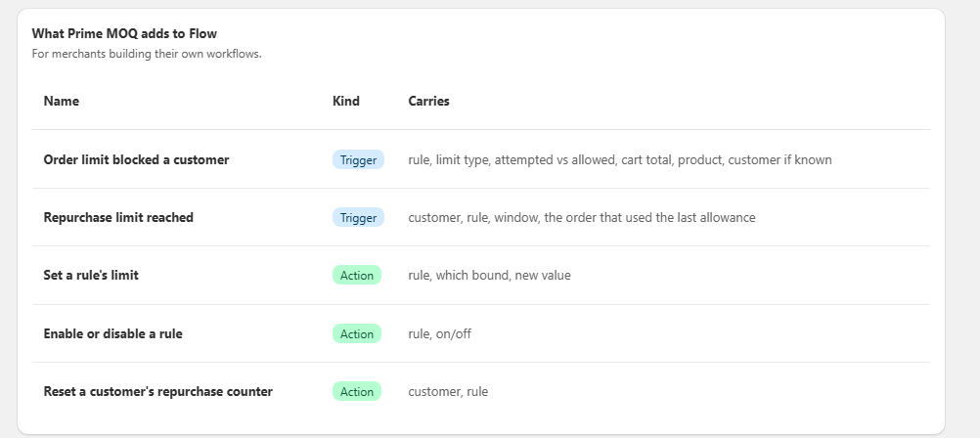The height and width of the screenshot is (438, 980).
Task: Select the 'Repurchase limit reached' row name
Action: 118,217
